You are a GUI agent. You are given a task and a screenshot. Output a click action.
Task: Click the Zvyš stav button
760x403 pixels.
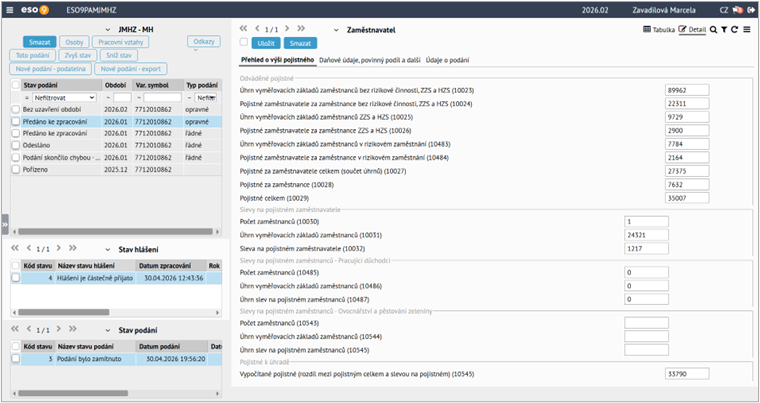78,55
